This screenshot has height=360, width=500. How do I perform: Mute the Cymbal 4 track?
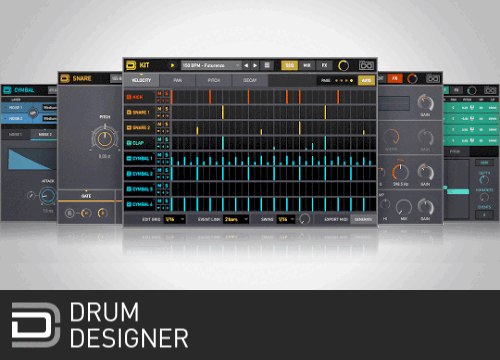coord(159,201)
